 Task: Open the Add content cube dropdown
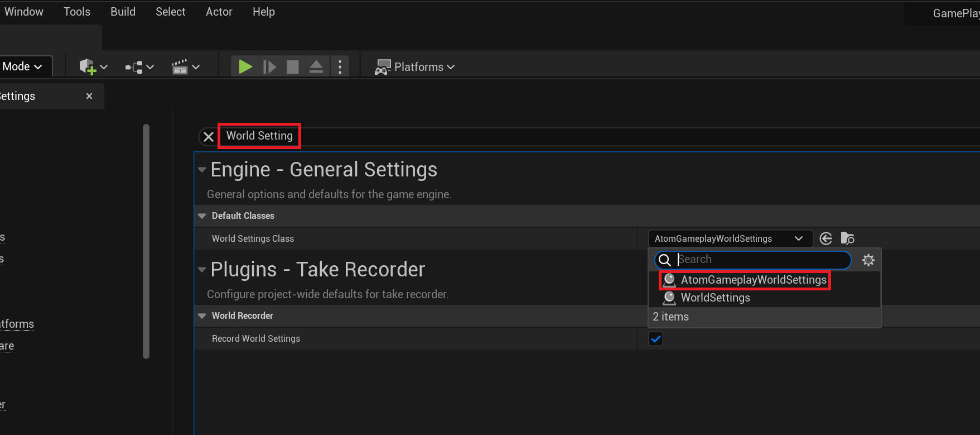click(93, 67)
